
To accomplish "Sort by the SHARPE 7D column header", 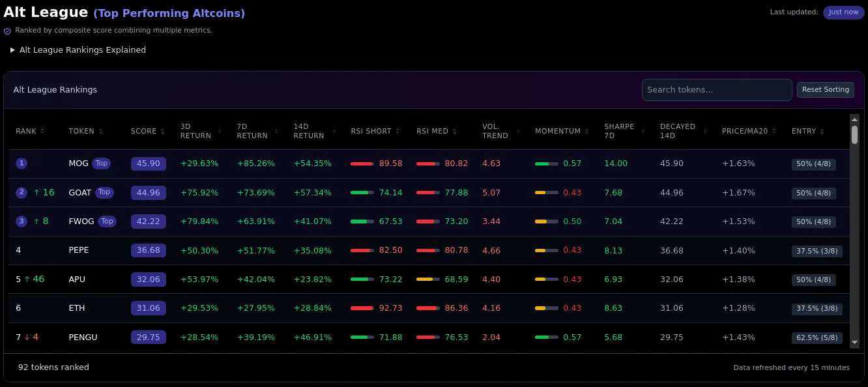I will tap(624, 132).
